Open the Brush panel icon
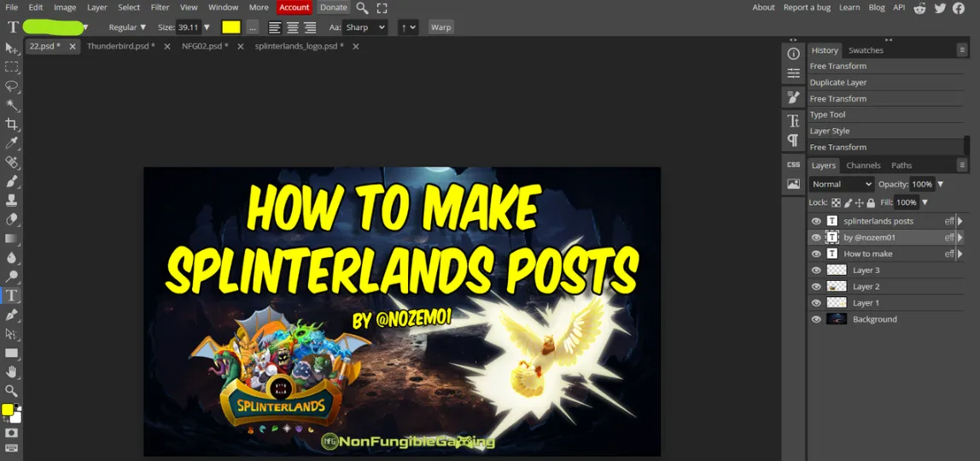This screenshot has height=461, width=980. click(x=793, y=97)
